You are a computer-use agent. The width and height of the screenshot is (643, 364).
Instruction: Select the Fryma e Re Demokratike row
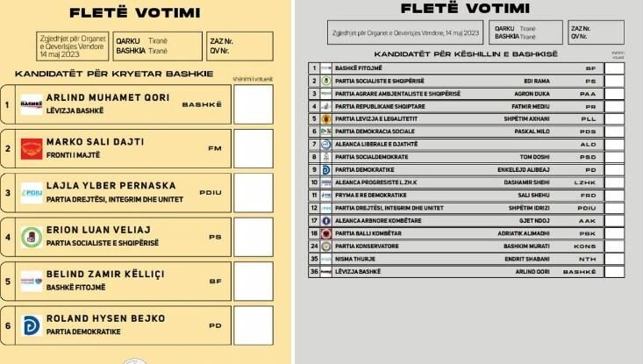click(465, 195)
